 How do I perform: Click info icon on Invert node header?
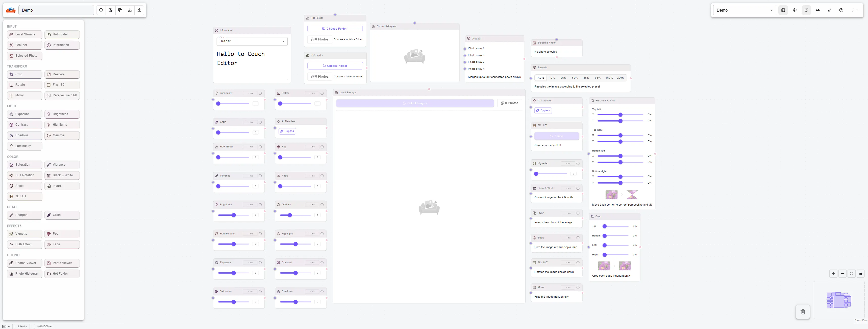coord(578,213)
